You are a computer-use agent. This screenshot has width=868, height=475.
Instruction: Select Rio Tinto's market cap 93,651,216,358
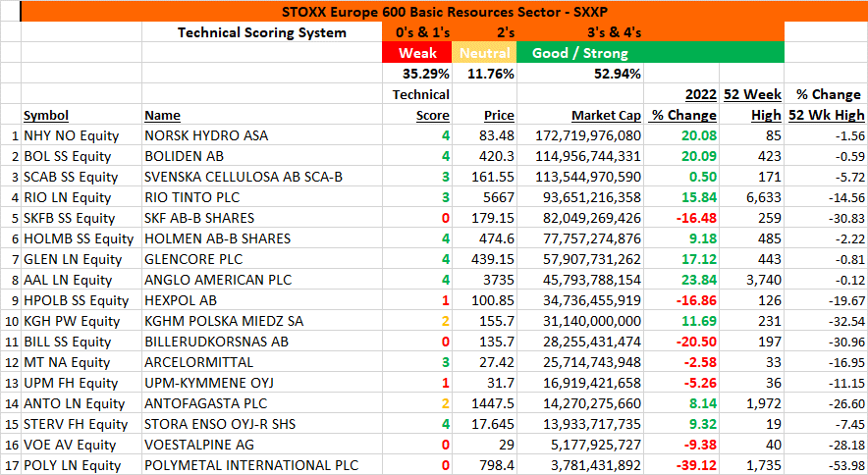pyautogui.click(x=580, y=197)
